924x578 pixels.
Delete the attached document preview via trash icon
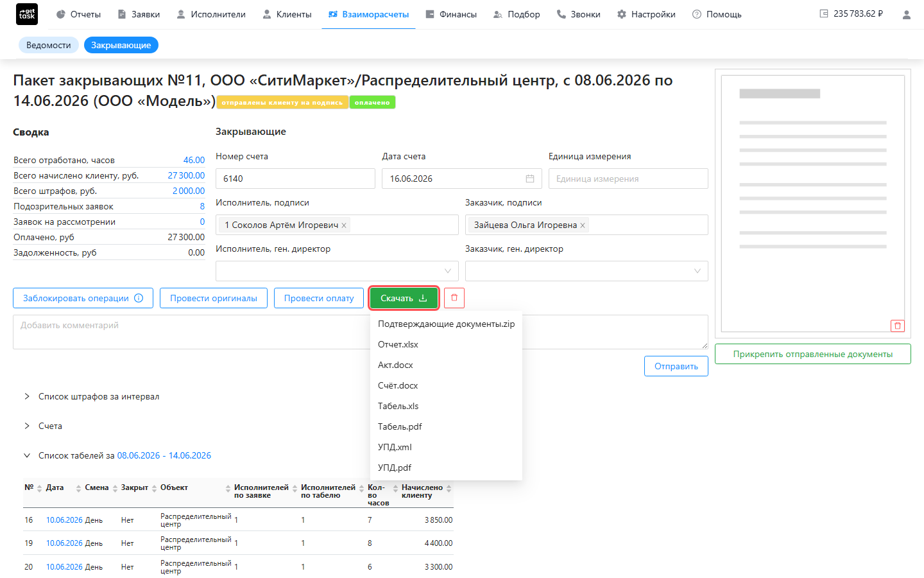[x=898, y=326]
